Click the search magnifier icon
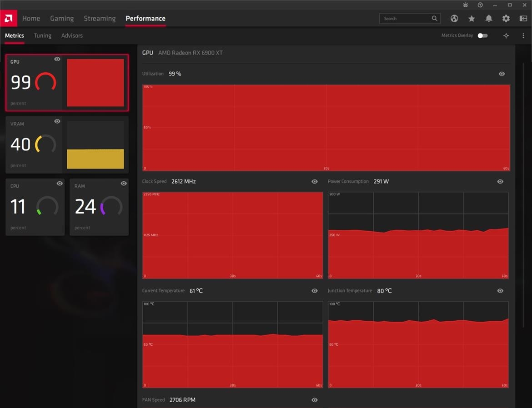This screenshot has width=532, height=408. 434,19
